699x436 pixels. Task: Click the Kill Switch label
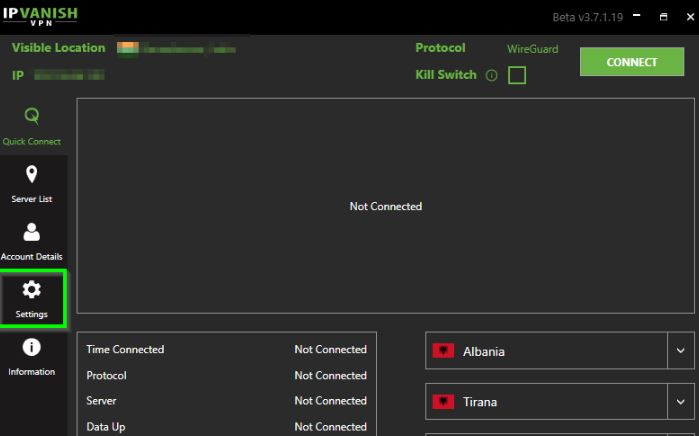point(446,75)
